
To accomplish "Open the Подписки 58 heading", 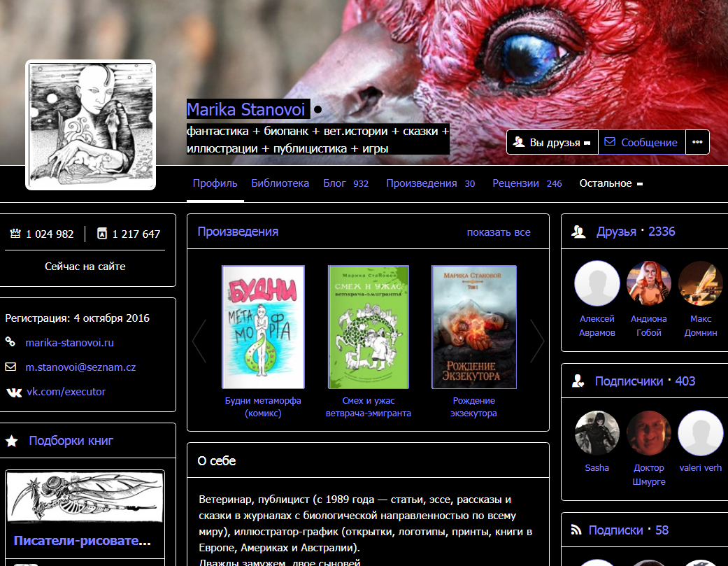I will tap(628, 530).
